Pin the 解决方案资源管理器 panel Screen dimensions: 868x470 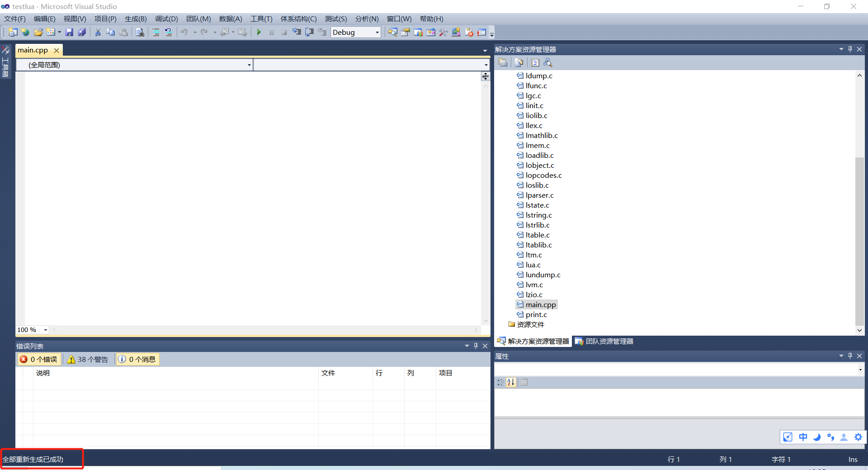point(850,49)
